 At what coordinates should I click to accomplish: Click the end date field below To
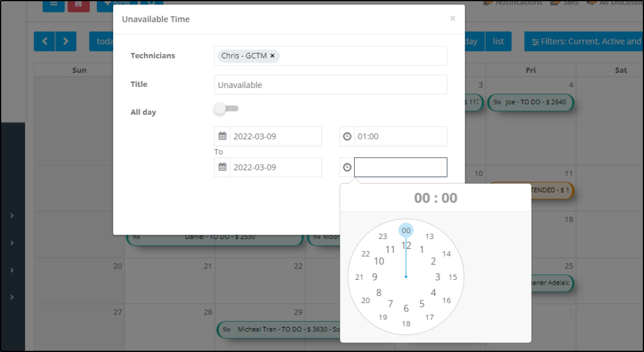[x=275, y=167]
